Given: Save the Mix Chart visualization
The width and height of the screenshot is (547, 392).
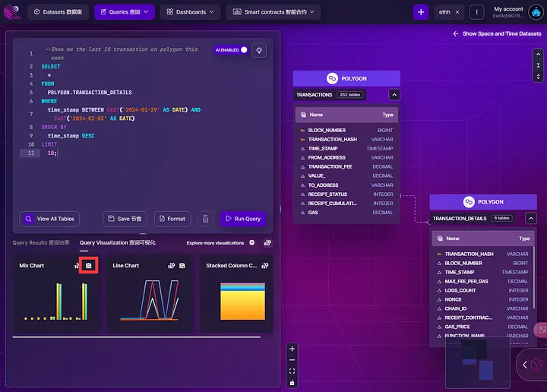Looking at the screenshot, I should [x=89, y=266].
